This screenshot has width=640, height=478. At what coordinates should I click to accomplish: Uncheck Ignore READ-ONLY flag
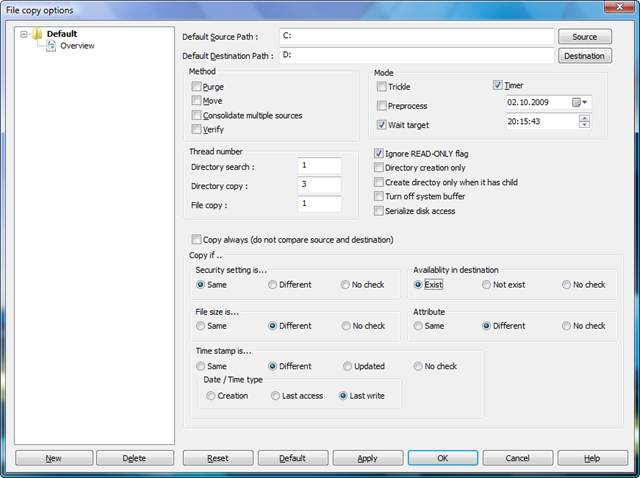(x=379, y=154)
